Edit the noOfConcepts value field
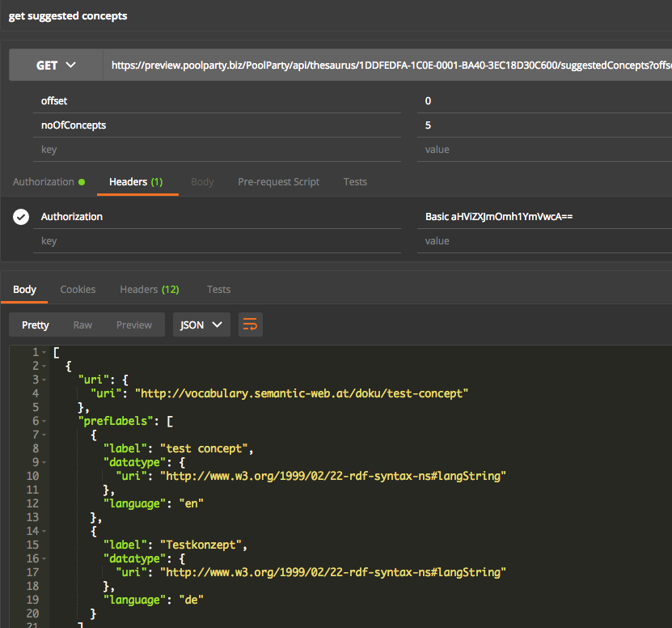Image resolution: width=672 pixels, height=628 pixels. click(542, 125)
